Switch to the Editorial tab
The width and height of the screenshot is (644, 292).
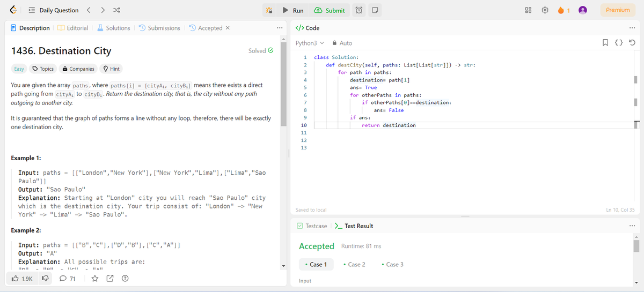tap(72, 28)
